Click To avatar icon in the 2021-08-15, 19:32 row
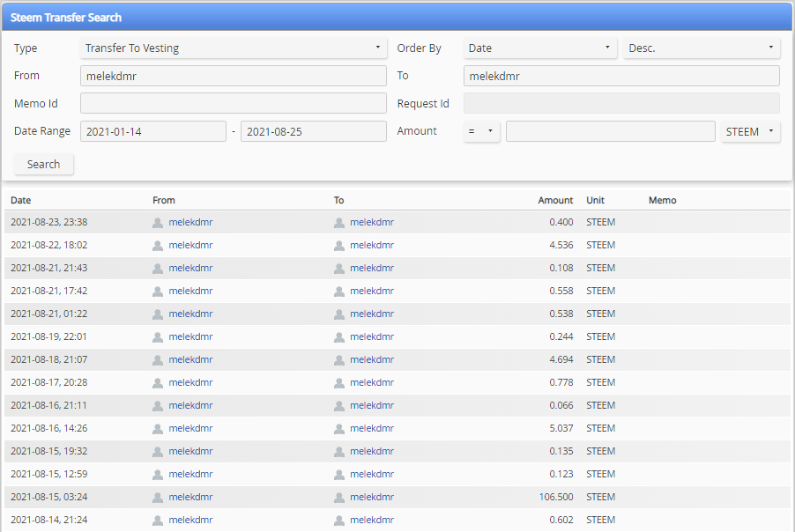This screenshot has width=795, height=532. point(339,452)
